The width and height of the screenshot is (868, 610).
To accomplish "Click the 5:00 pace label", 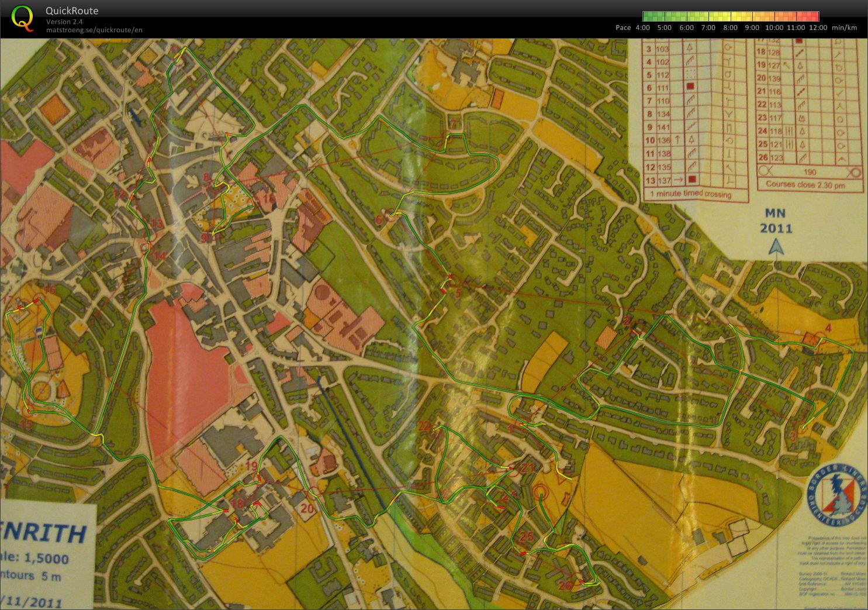I will click(665, 27).
